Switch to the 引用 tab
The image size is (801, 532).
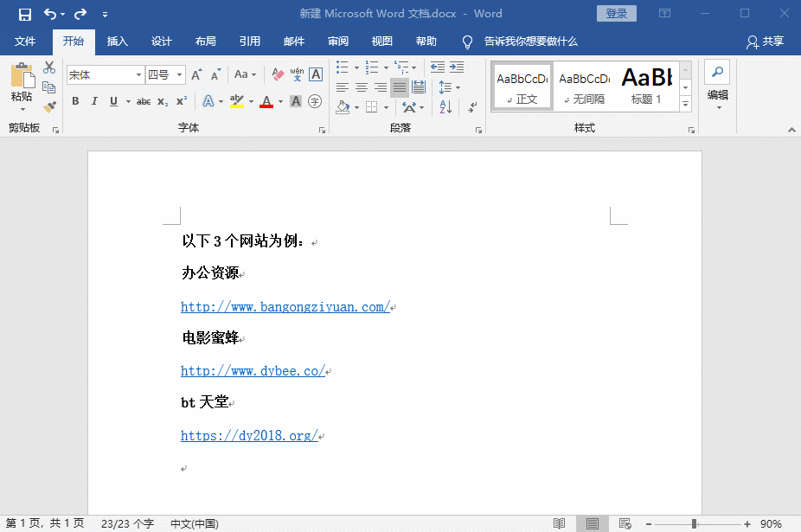point(249,42)
